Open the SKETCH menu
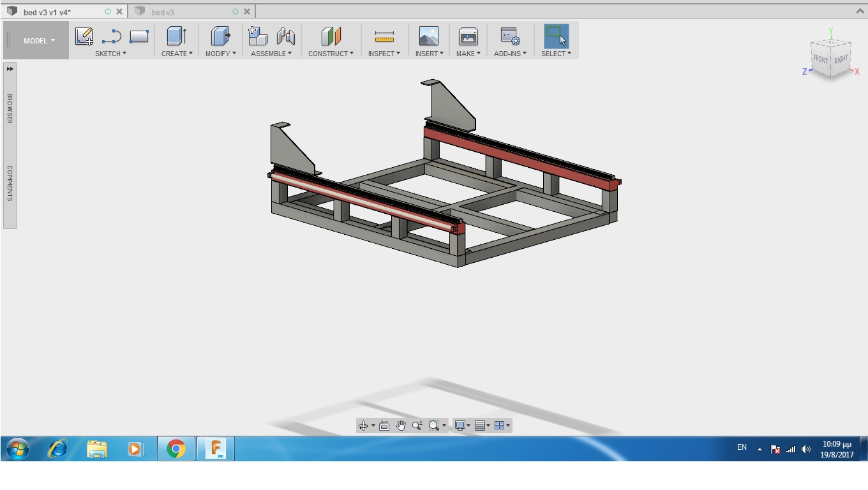This screenshot has height=490, width=868. point(110,54)
